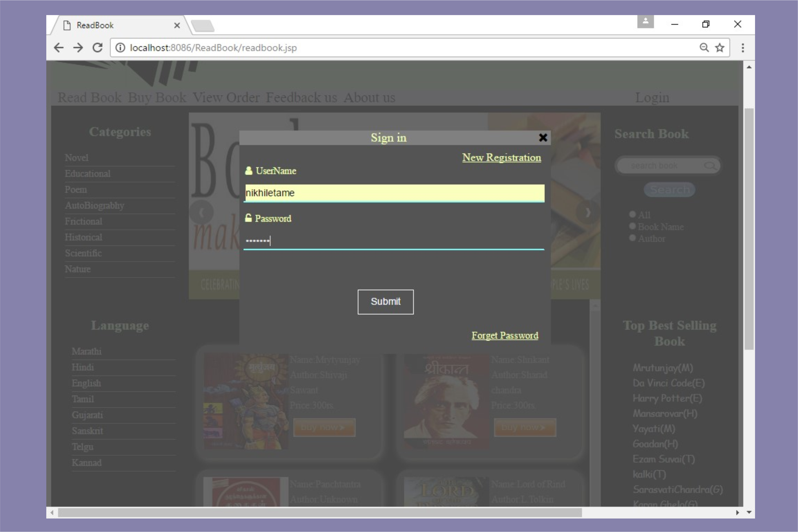
Task: Open the New Registration link
Action: (x=502, y=158)
